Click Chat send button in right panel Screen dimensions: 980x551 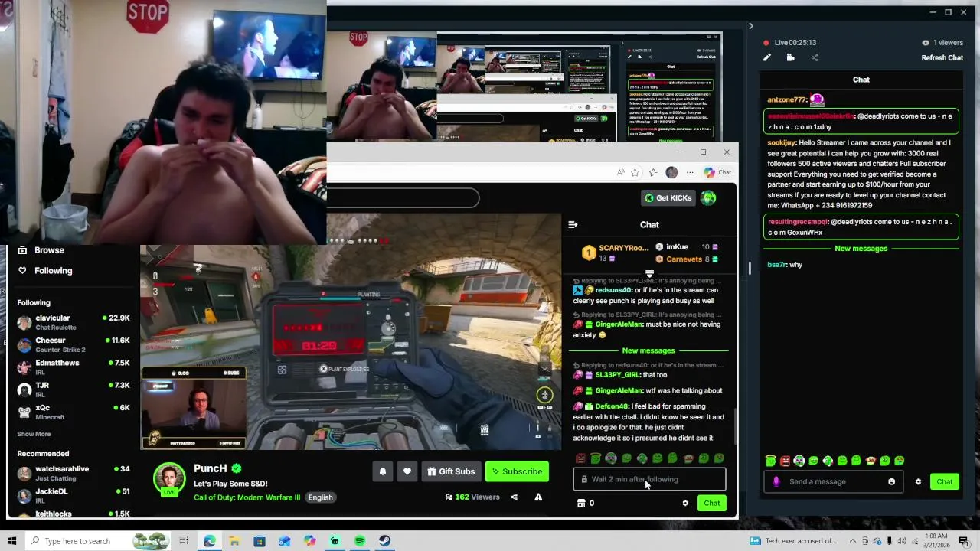(x=945, y=481)
